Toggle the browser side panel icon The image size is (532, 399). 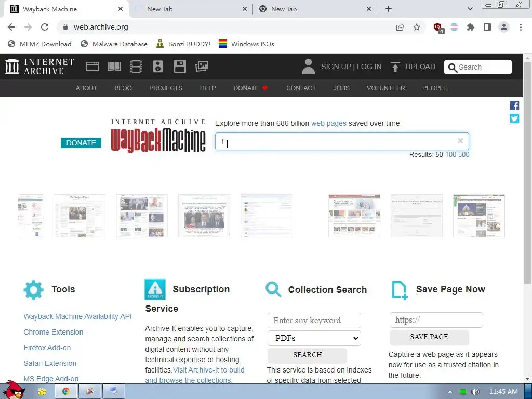(x=487, y=27)
